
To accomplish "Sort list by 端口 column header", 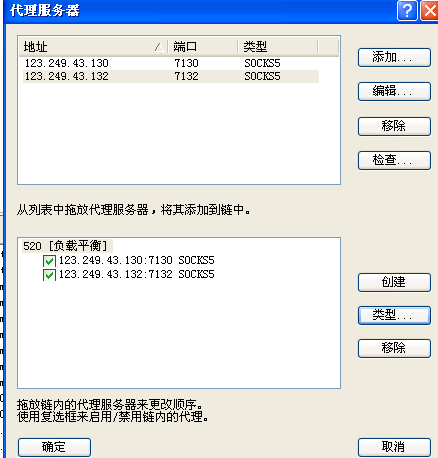I will [x=203, y=46].
